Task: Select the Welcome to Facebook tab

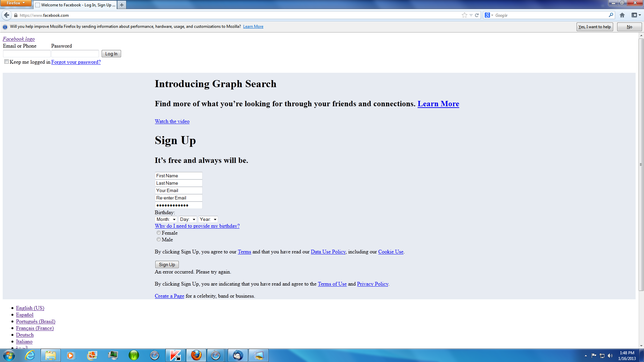Action: click(75, 5)
